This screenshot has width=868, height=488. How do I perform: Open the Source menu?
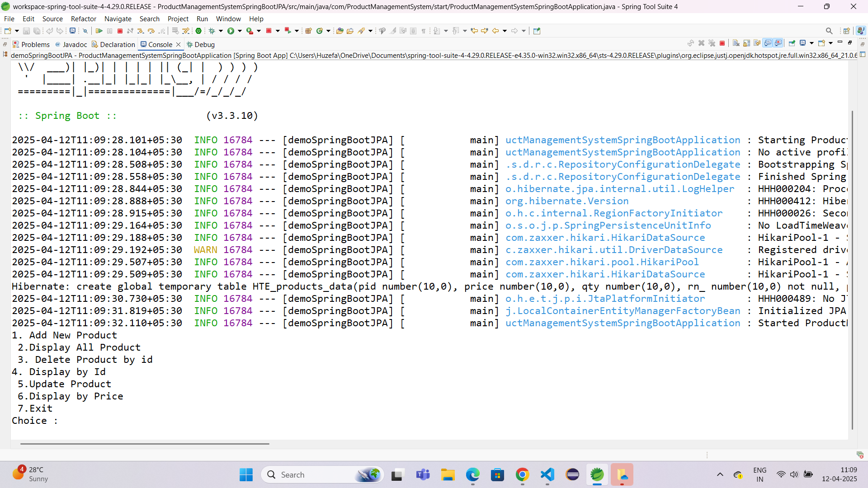coord(52,19)
